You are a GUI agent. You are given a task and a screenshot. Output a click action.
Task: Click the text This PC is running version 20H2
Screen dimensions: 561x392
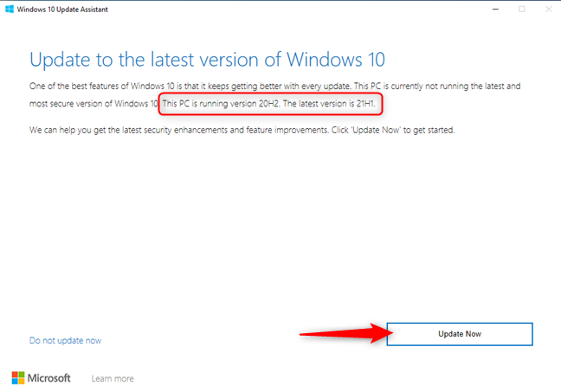[221, 104]
